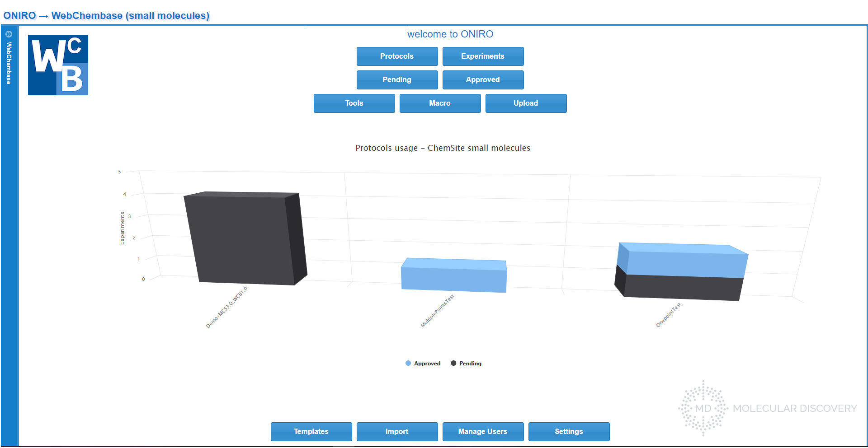Click the OnepointTest axis label

(669, 314)
